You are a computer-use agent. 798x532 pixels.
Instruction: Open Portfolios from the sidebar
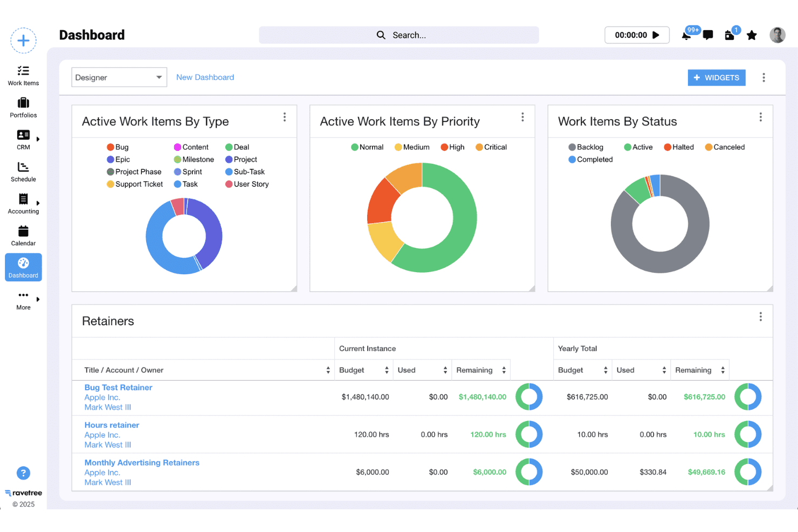pyautogui.click(x=23, y=108)
